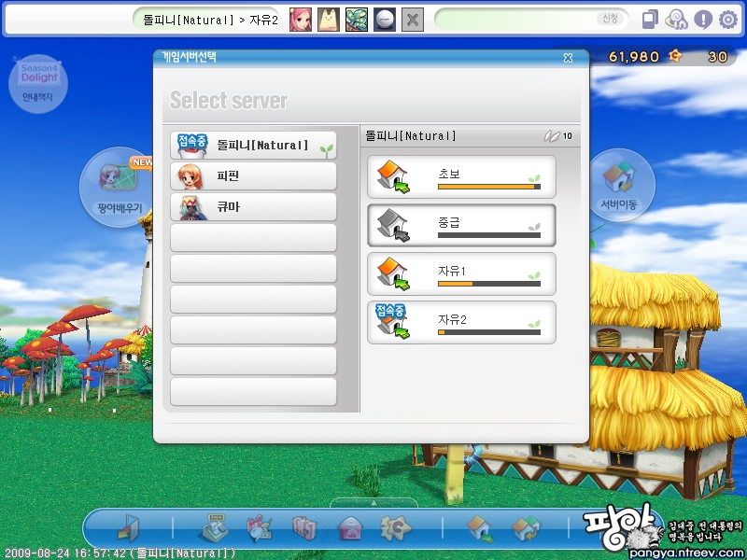Image resolution: width=747 pixels, height=560 pixels.
Task: Click the swirl snail icon in top bar
Action: (676, 20)
